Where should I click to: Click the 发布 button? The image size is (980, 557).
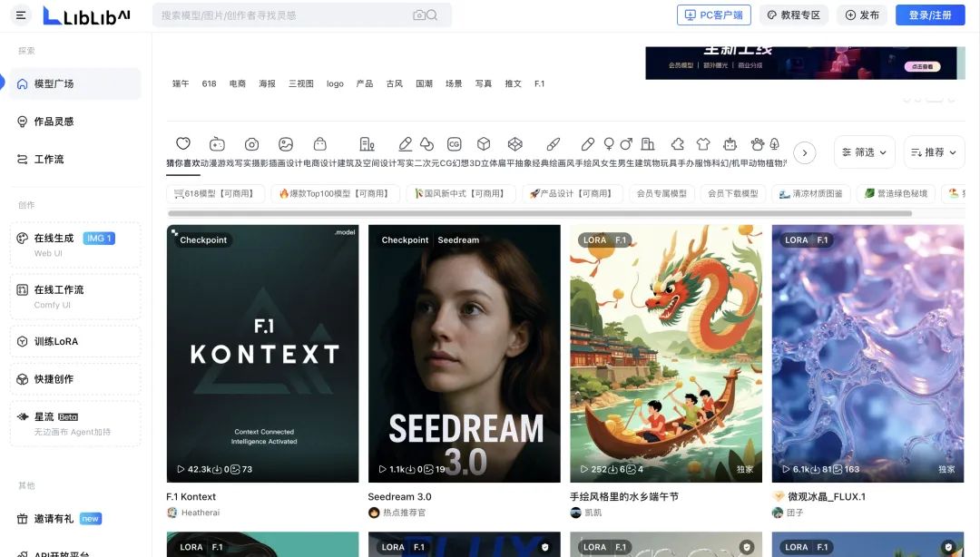pos(863,15)
